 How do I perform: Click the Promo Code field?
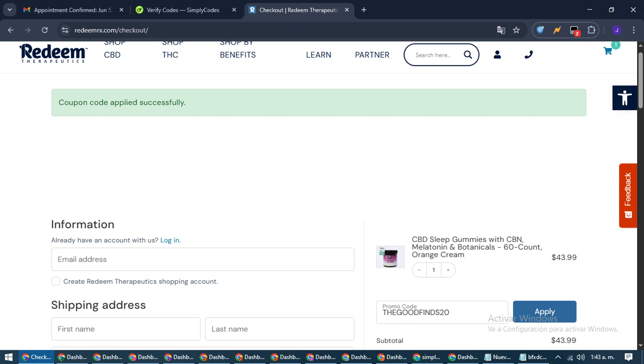(442, 312)
